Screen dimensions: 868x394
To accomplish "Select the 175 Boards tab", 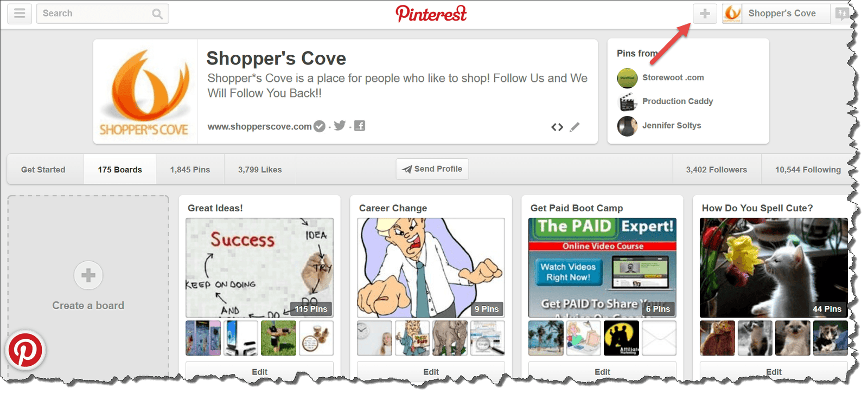I will [x=120, y=170].
